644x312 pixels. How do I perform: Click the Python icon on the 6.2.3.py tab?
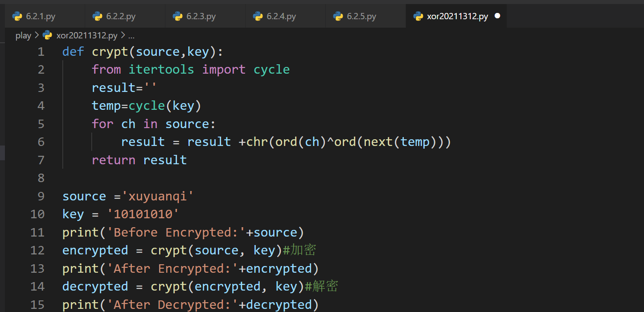tap(178, 17)
